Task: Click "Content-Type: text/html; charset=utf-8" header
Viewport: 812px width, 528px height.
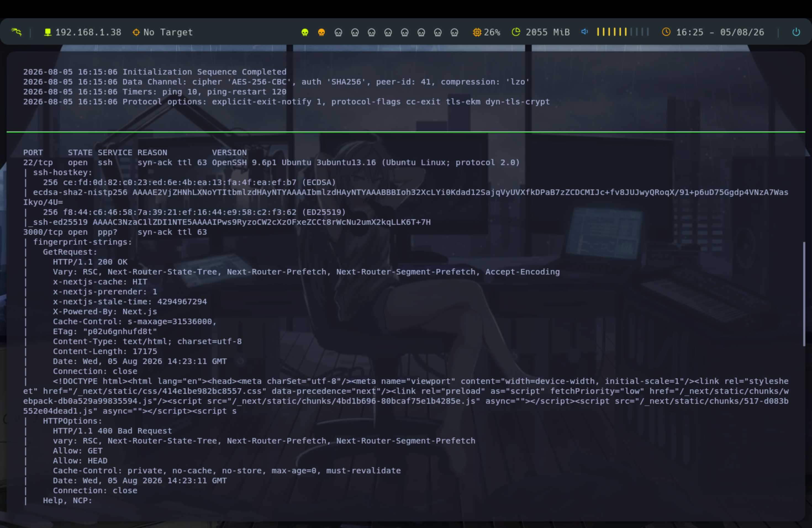Action: click(147, 341)
